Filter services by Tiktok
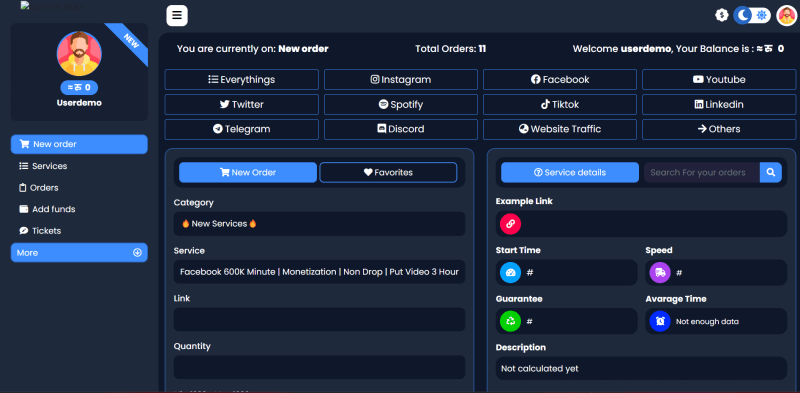800x393 pixels. pyautogui.click(x=560, y=104)
